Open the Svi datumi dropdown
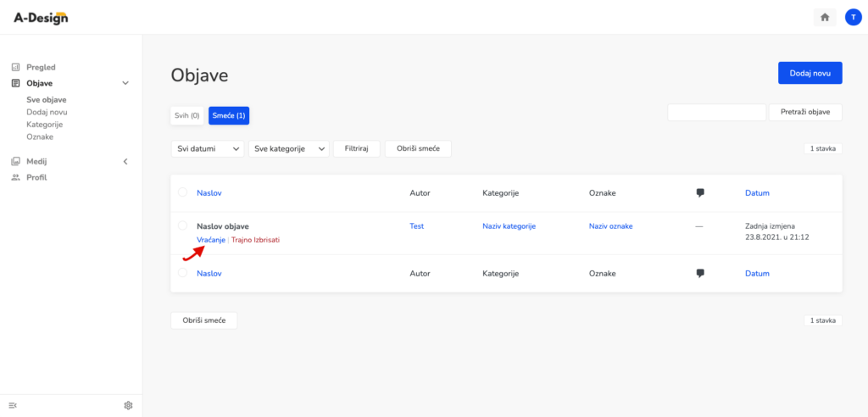 coord(208,149)
